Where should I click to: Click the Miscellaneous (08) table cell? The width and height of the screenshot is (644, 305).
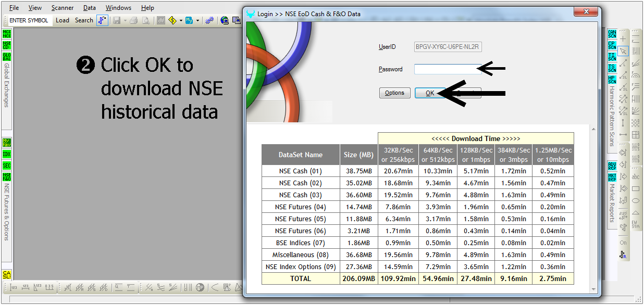301,255
